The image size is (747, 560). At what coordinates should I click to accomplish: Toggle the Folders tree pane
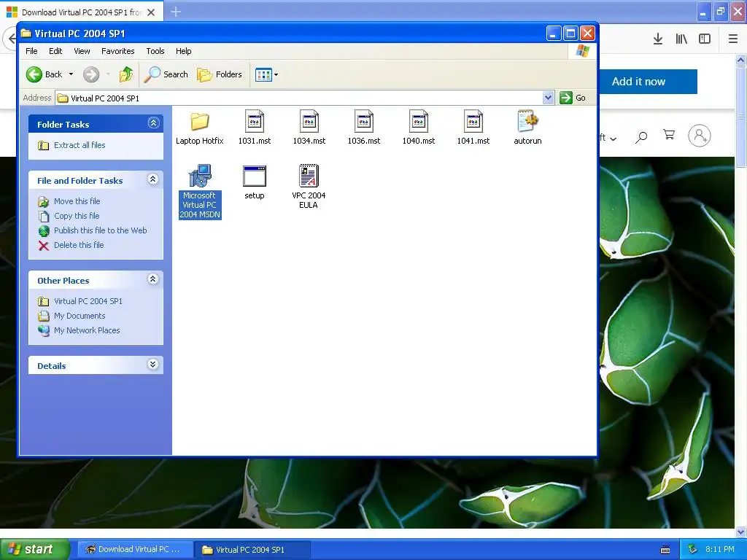pos(220,74)
